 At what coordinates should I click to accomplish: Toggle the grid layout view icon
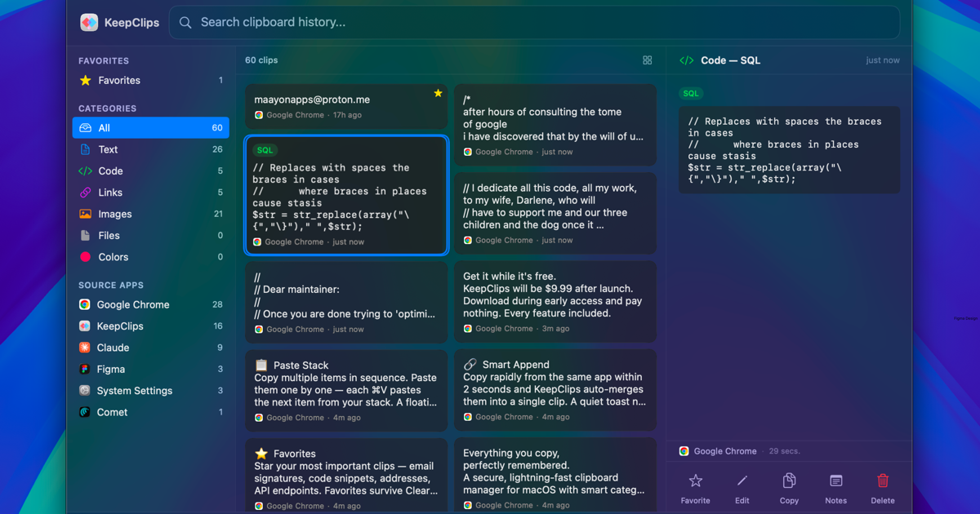tap(648, 60)
